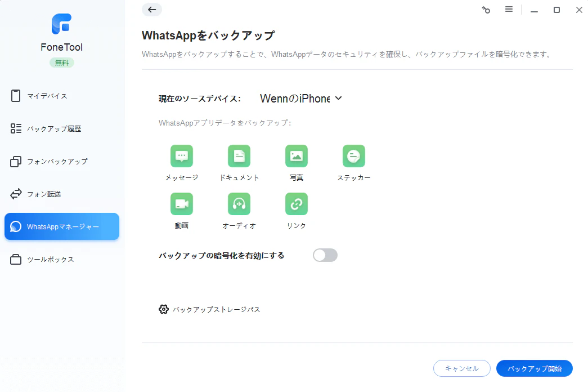Screen dimensions: 588x392
Task: Open マイデバイス in the sidebar
Action: pos(62,96)
